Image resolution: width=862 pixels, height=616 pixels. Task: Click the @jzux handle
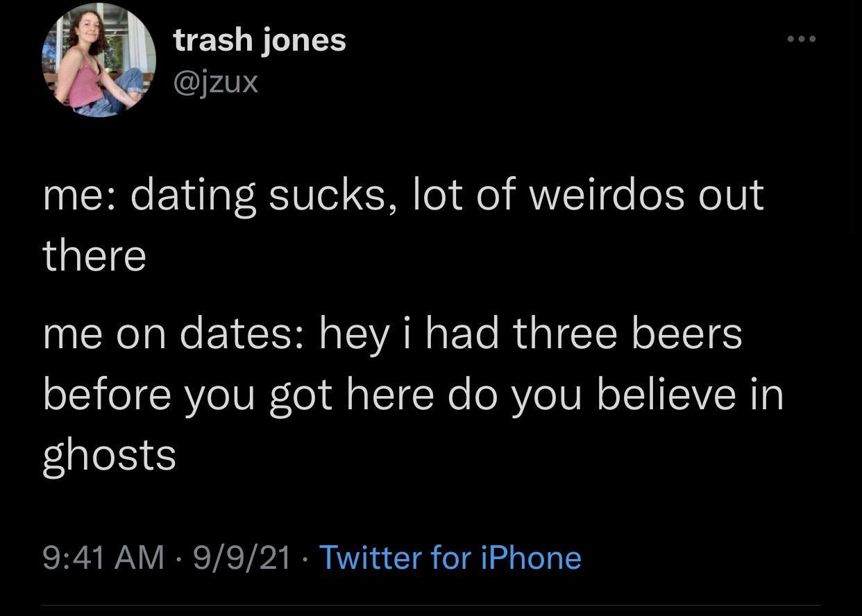[x=216, y=83]
